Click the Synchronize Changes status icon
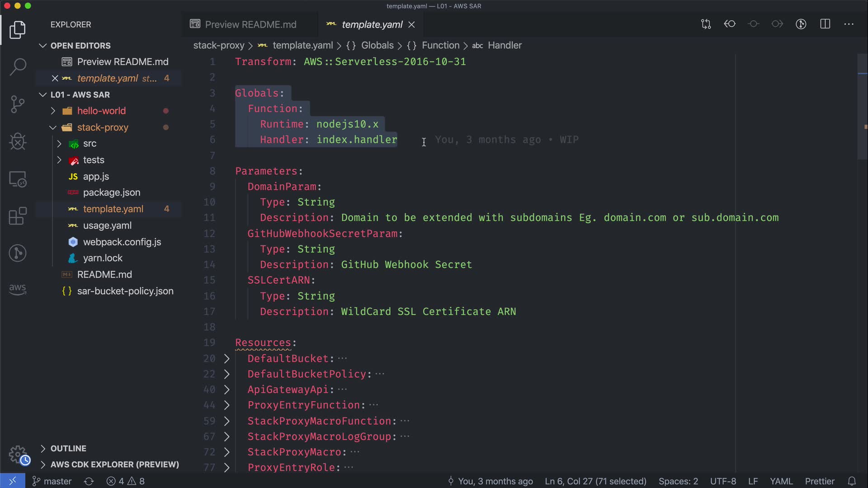Screen dimensions: 868x488 89,481
